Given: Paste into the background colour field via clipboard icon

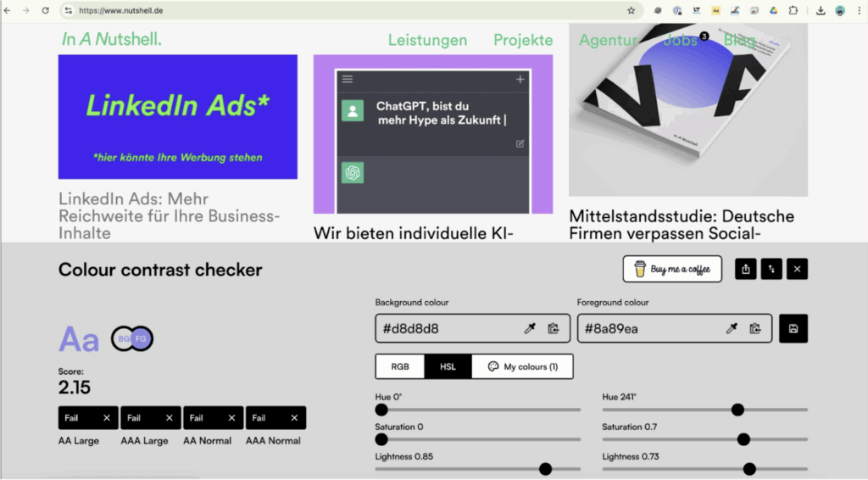Looking at the screenshot, I should 553,328.
